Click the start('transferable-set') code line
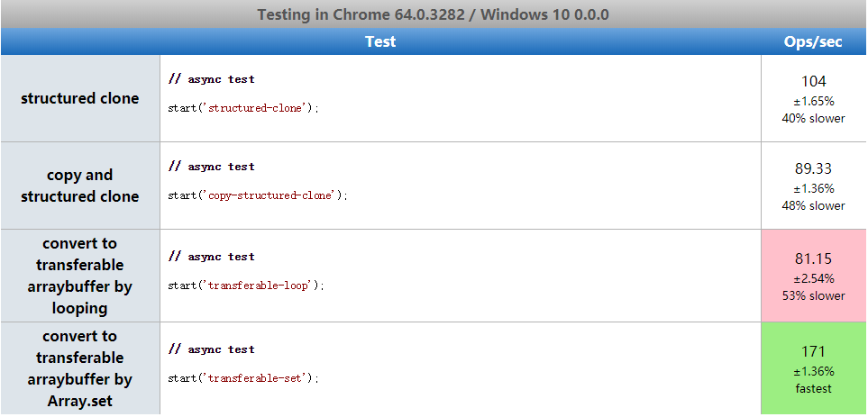The image size is (868, 417). coord(243,378)
